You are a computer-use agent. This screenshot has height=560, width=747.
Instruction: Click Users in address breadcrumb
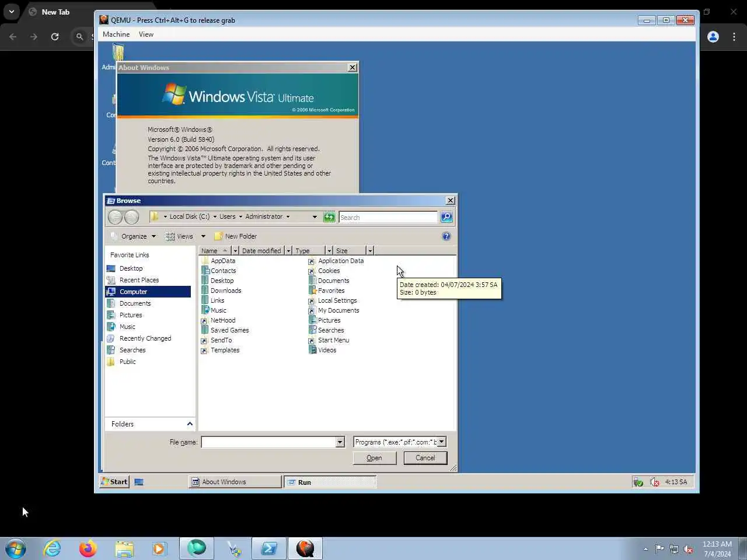coord(228,216)
